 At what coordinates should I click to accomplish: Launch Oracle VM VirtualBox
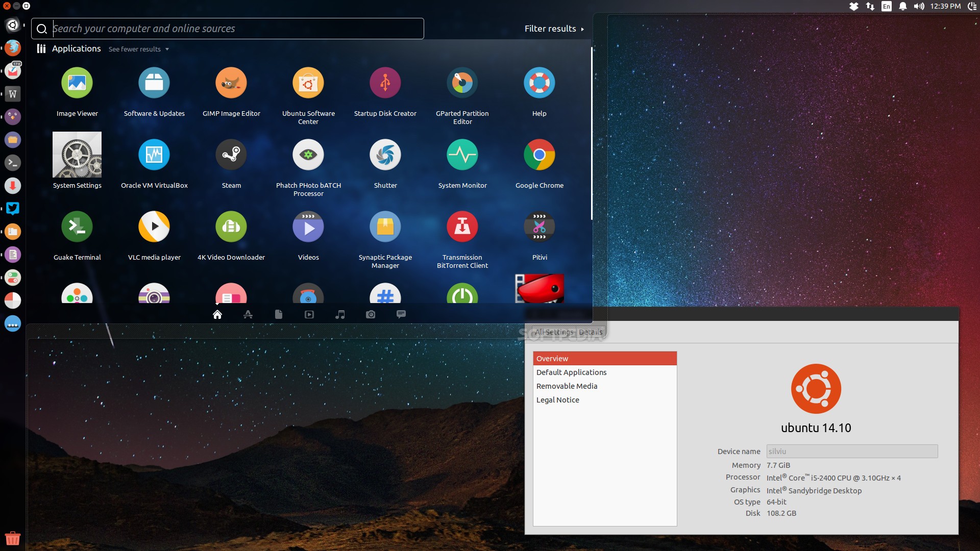click(x=154, y=155)
